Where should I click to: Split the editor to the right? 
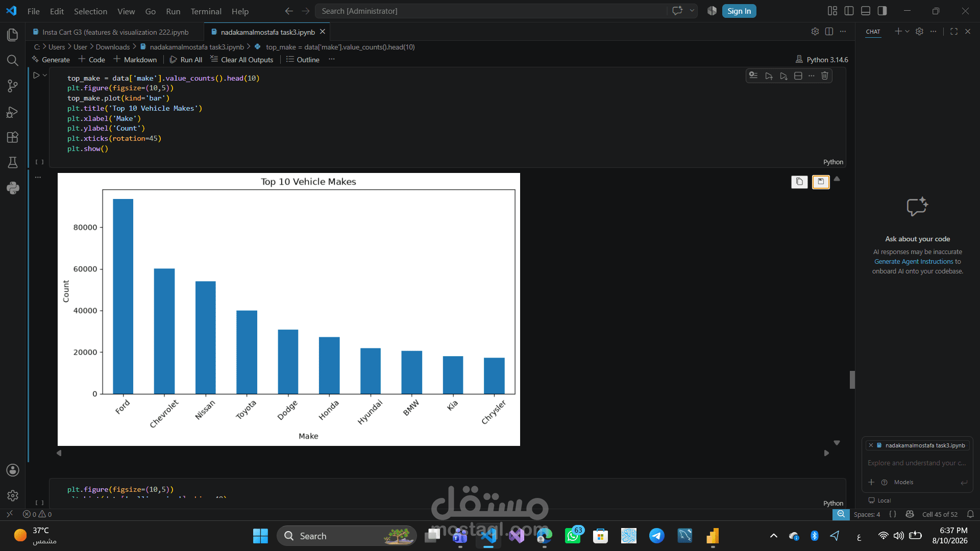[829, 32]
